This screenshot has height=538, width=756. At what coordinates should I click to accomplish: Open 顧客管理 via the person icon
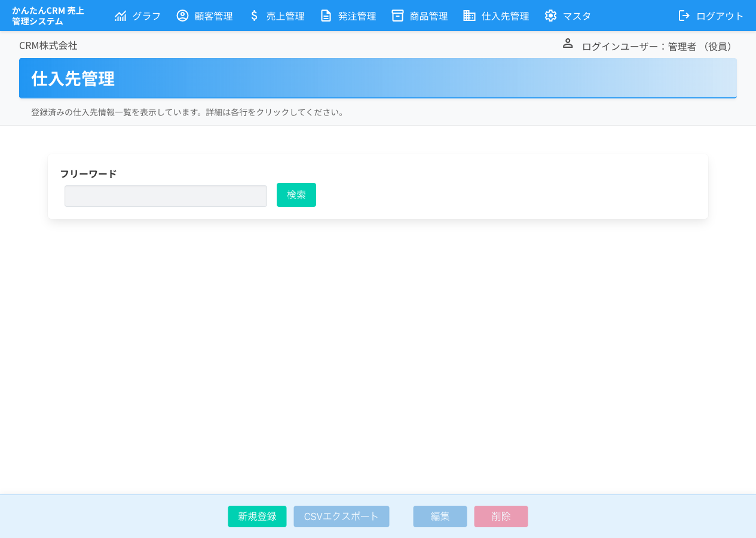[182, 16]
